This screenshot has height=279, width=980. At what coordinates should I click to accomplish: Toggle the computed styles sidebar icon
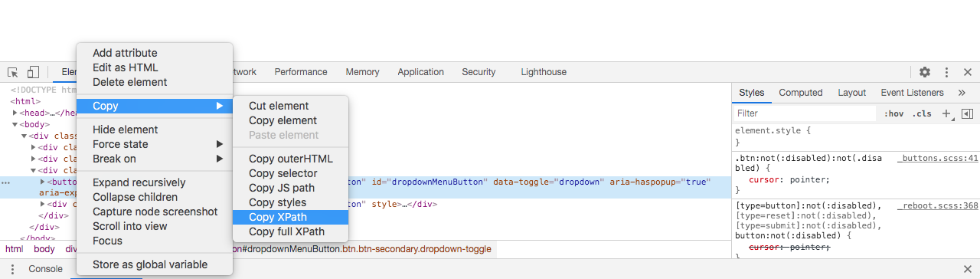click(x=967, y=113)
